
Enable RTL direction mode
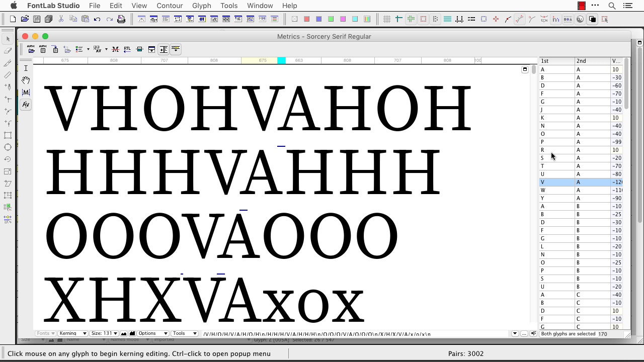pyautogui.click(x=127, y=49)
